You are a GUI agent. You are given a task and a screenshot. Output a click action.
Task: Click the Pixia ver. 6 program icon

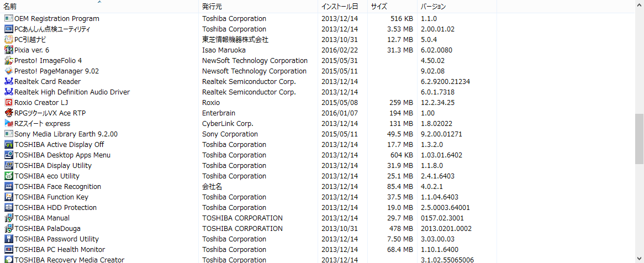point(8,50)
